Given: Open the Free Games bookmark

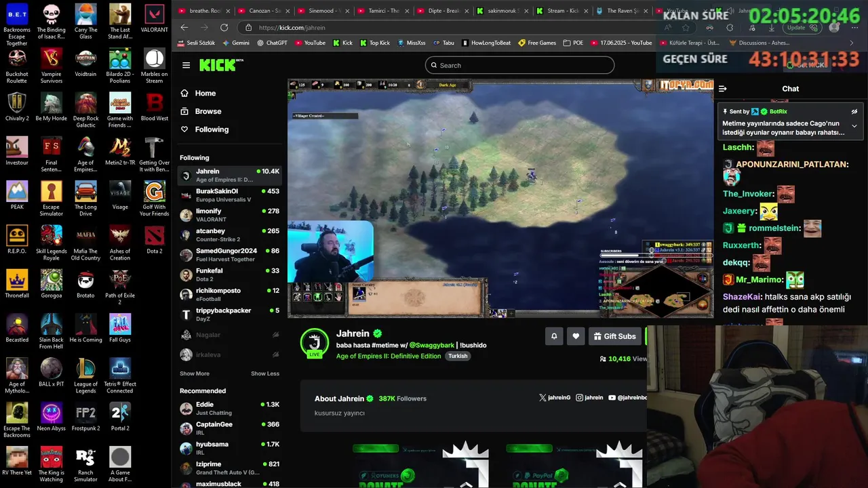Looking at the screenshot, I should pyautogui.click(x=537, y=43).
